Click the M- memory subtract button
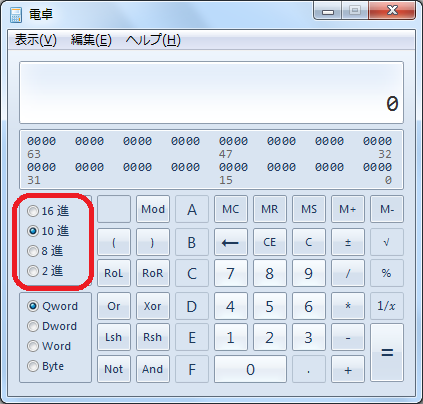The height and width of the screenshot is (404, 423). (x=387, y=209)
